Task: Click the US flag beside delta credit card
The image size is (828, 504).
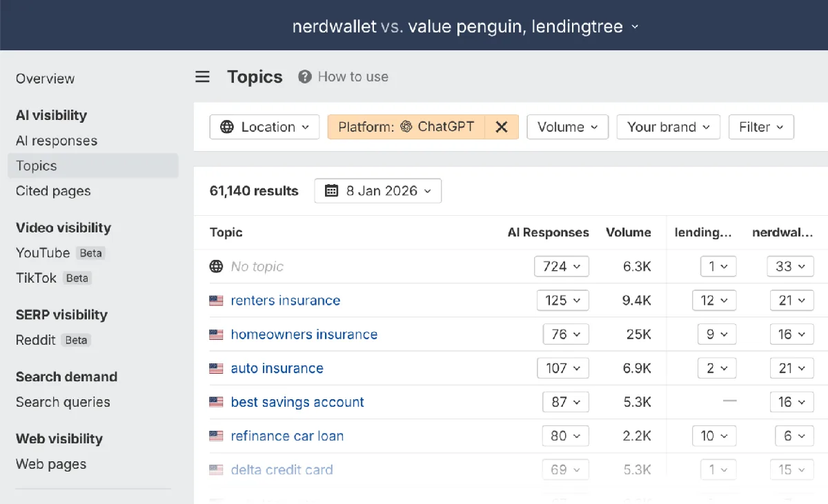Action: point(217,470)
